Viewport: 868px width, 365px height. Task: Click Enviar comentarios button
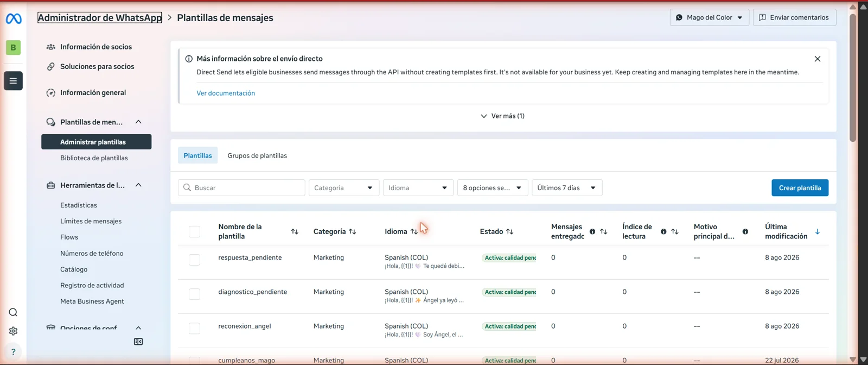click(x=795, y=17)
